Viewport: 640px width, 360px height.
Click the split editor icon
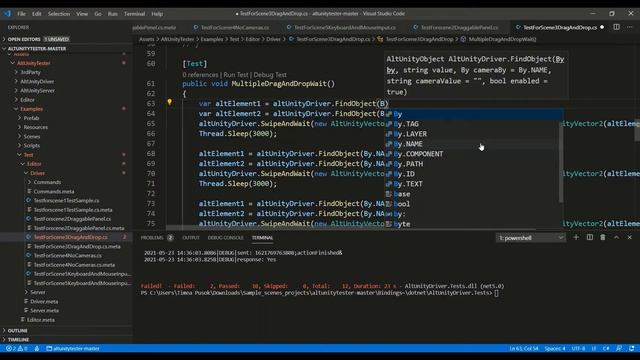[x=616, y=27]
